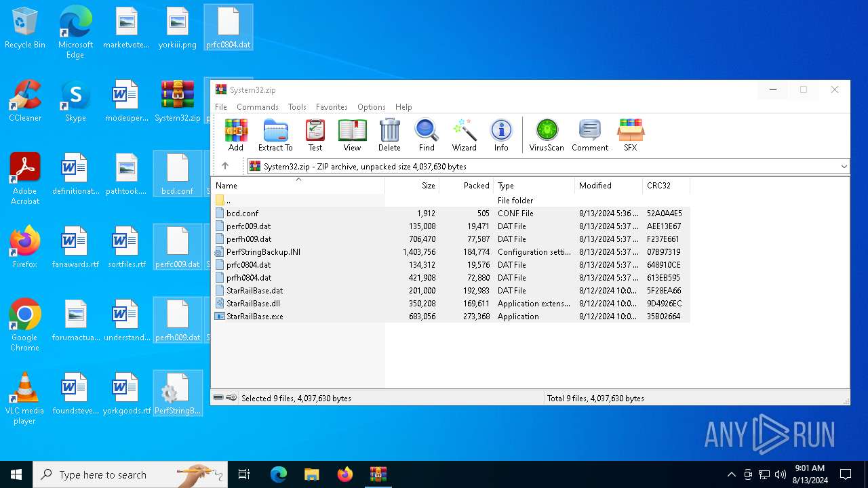Click the taskbar clock showing 9:01 AM
868x488 pixels.
point(810,474)
